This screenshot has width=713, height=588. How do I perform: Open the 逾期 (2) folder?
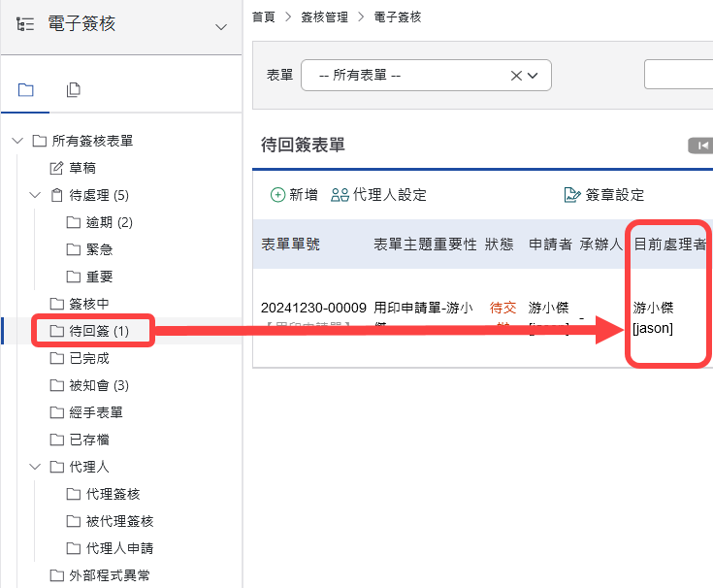tap(109, 222)
